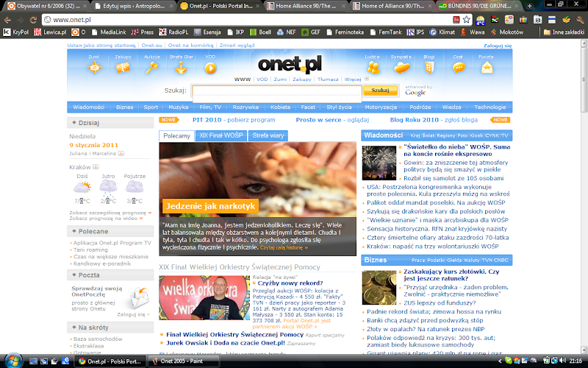The height and width of the screenshot is (368, 588).
Task: Click the onet.pl logo
Action: 290,64
